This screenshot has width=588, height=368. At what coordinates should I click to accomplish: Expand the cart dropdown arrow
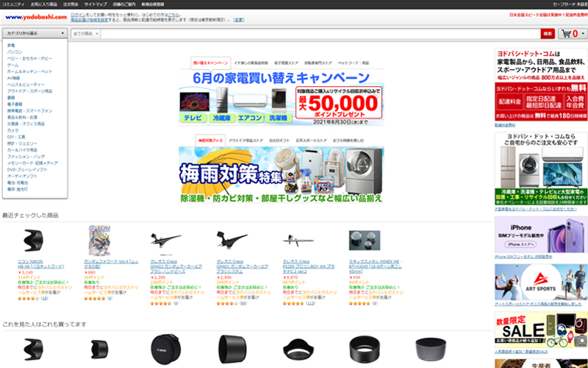click(583, 34)
